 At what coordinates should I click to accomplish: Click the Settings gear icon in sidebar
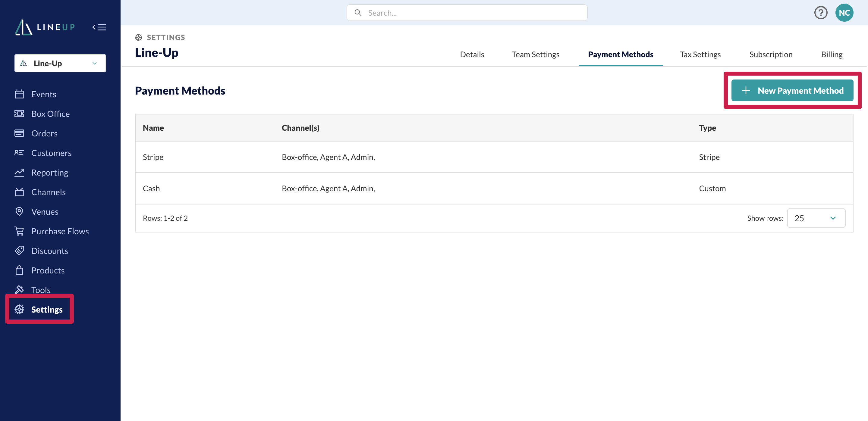19,309
